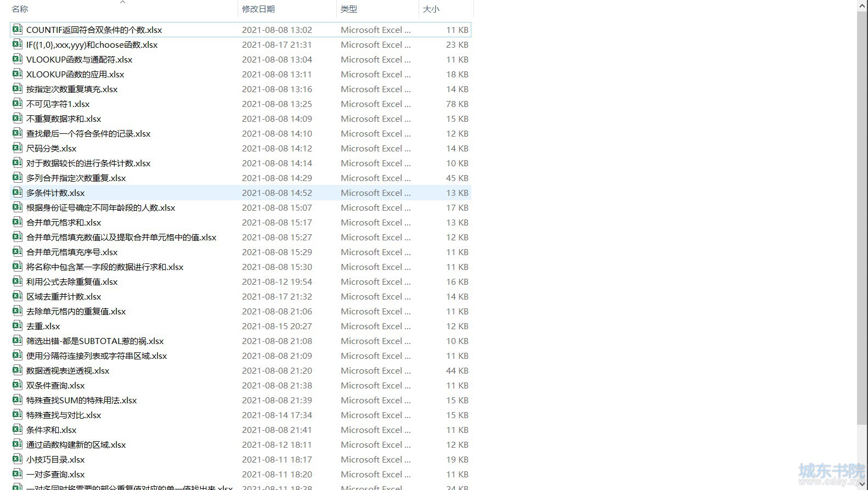Click the 18 KB size value
Image resolution: width=868 pixels, height=490 pixels.
pyautogui.click(x=457, y=74)
